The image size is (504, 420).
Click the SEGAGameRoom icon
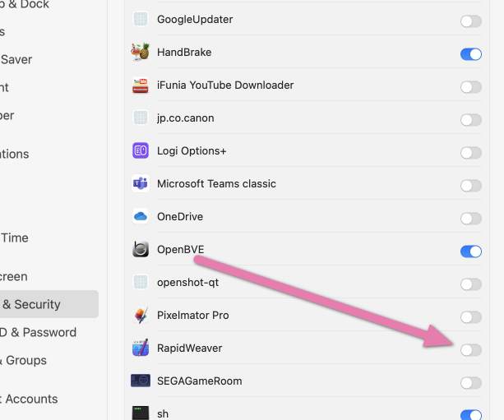(x=141, y=381)
